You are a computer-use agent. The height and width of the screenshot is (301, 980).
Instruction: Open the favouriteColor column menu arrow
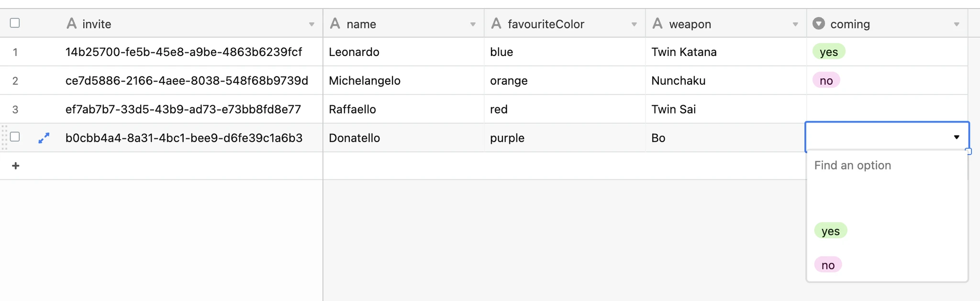[x=634, y=24]
